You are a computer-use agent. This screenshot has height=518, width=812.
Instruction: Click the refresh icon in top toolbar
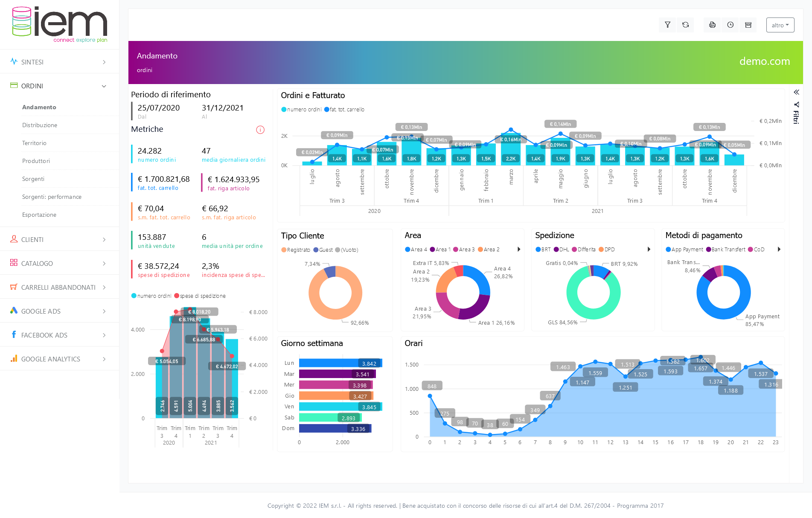point(685,25)
